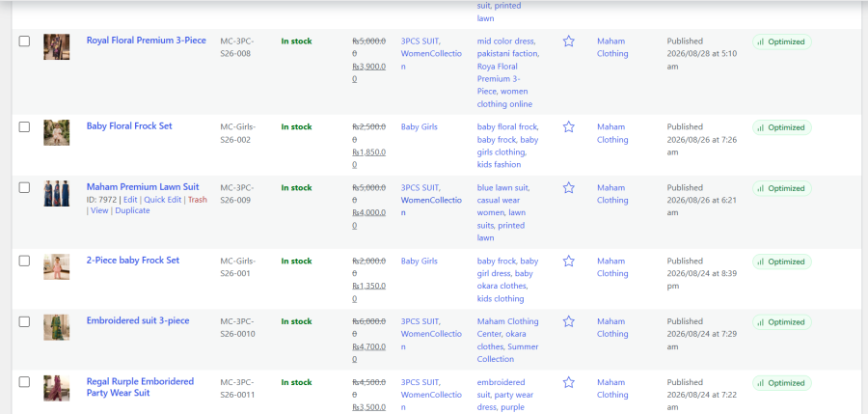Open Royal Floral Premium 3-Piece thumbnail
This screenshot has height=414, width=868.
(57, 47)
